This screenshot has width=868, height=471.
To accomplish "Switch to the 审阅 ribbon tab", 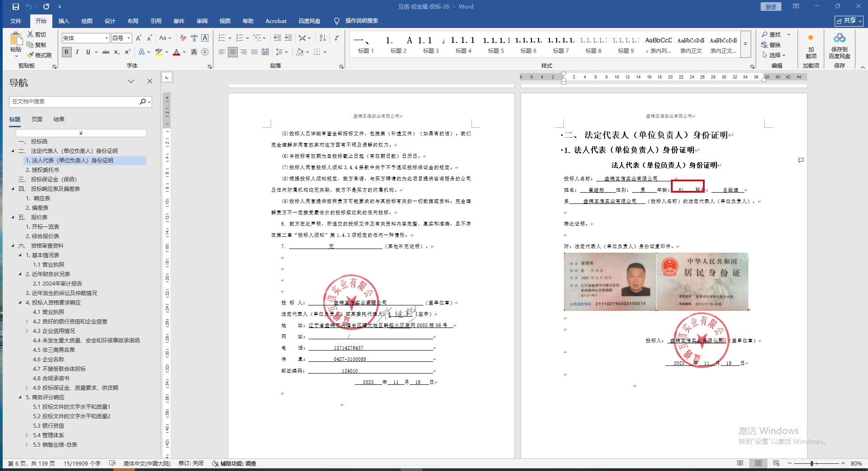I will click(x=202, y=21).
